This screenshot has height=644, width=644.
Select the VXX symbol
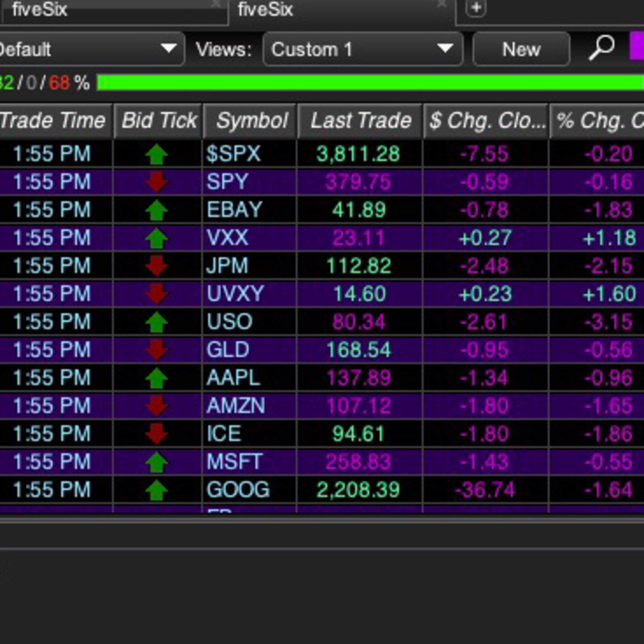coord(227,238)
